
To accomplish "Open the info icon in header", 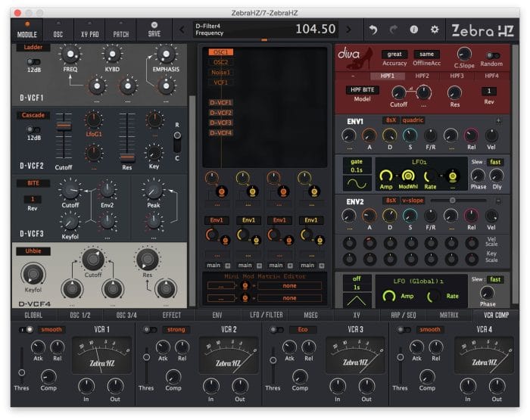I will [413, 30].
